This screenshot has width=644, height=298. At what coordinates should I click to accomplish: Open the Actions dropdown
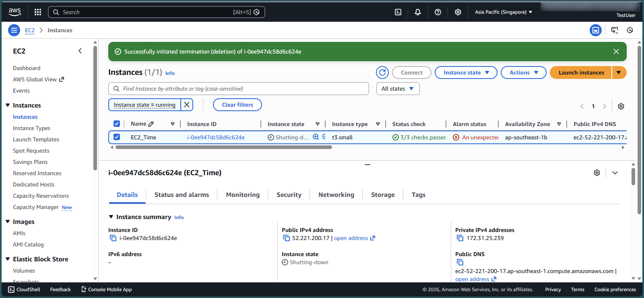point(524,72)
